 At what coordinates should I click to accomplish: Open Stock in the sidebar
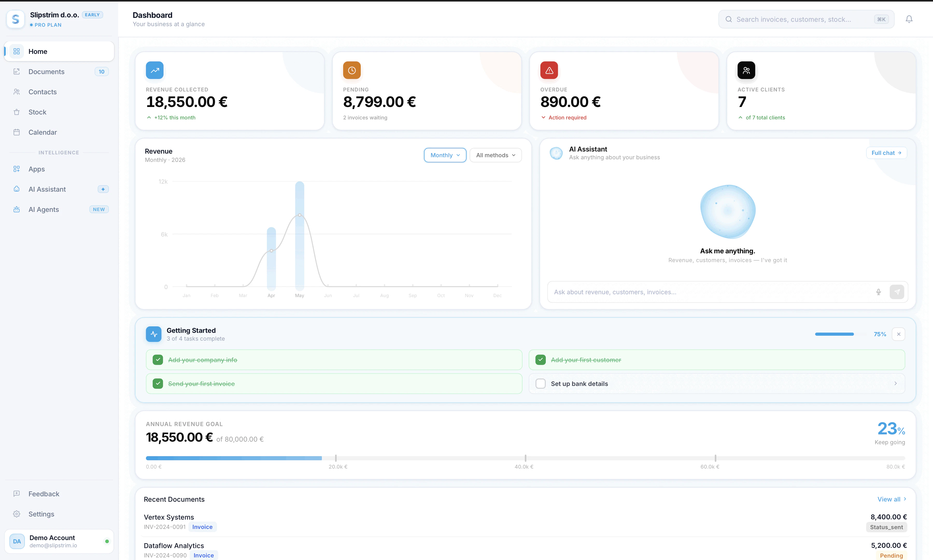(59, 112)
